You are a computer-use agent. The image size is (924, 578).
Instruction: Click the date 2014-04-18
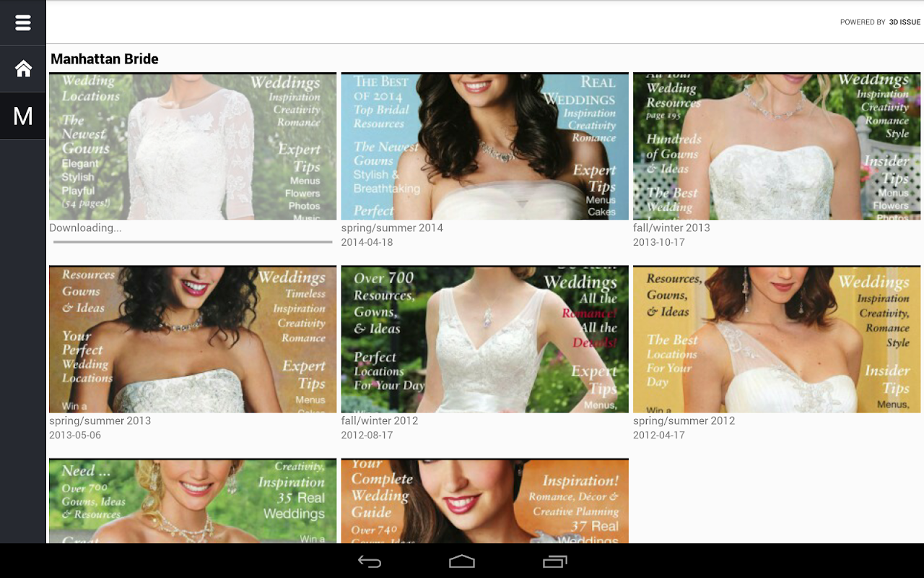367,243
